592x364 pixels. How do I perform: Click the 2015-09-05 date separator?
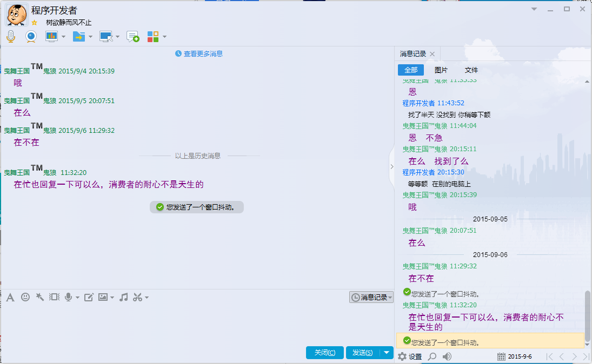tap(490, 219)
